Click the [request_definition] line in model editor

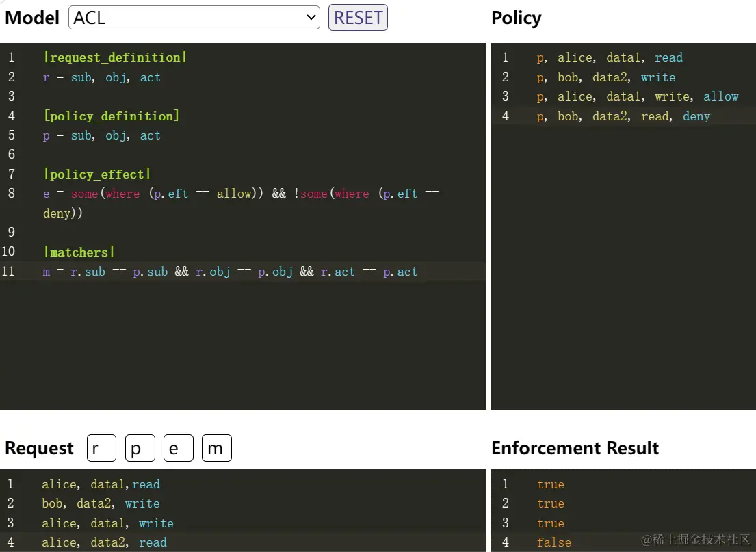[x=115, y=57]
